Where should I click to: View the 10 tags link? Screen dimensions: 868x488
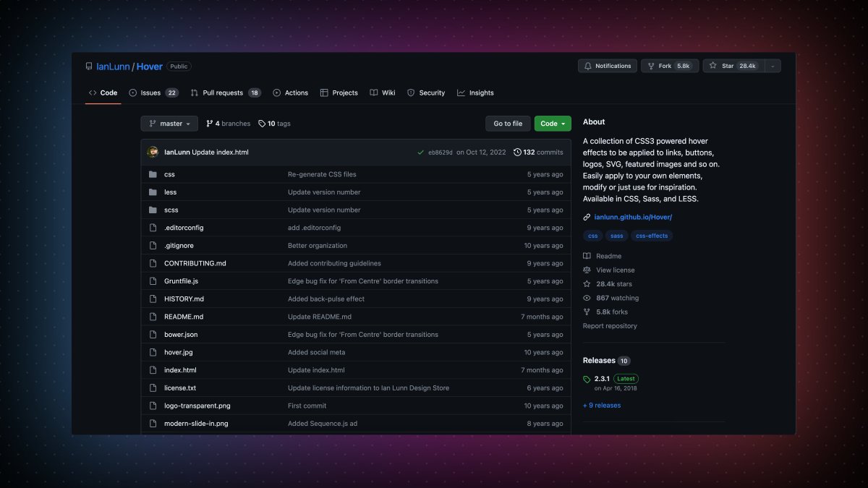(274, 124)
